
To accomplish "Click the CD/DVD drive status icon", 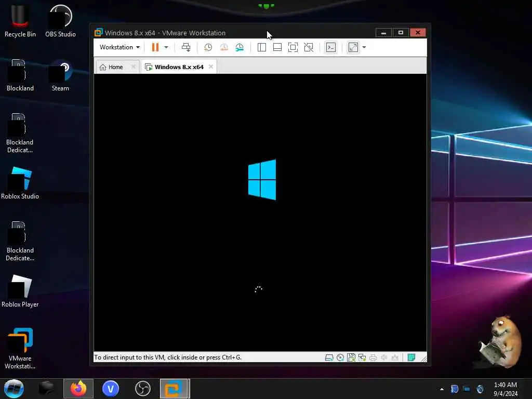I will pyautogui.click(x=340, y=357).
